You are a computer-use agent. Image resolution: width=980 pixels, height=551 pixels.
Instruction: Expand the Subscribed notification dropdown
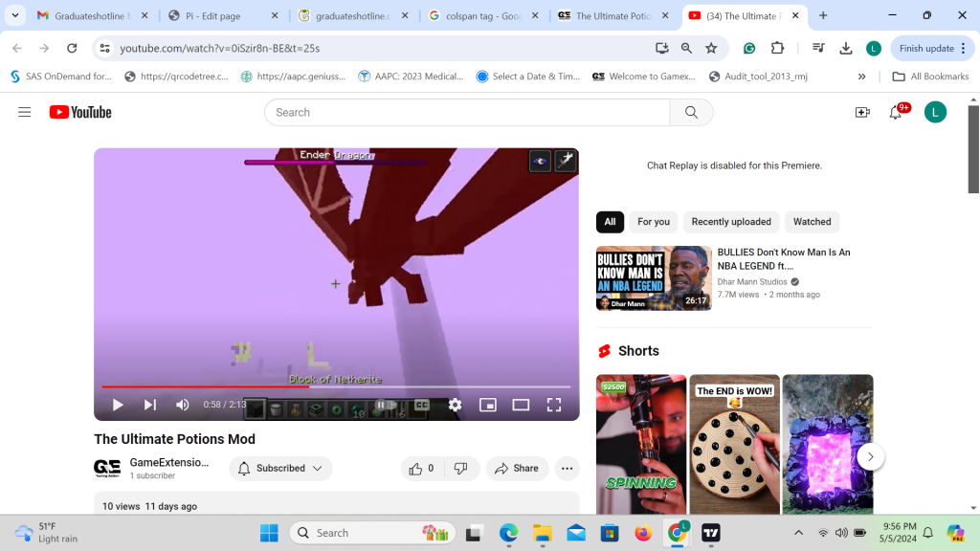tap(280, 469)
